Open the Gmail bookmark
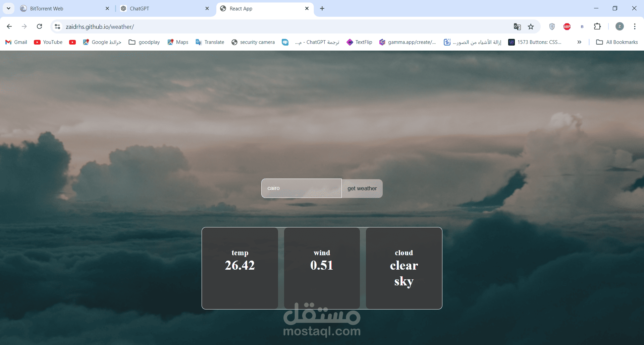The image size is (644, 345). [16, 42]
